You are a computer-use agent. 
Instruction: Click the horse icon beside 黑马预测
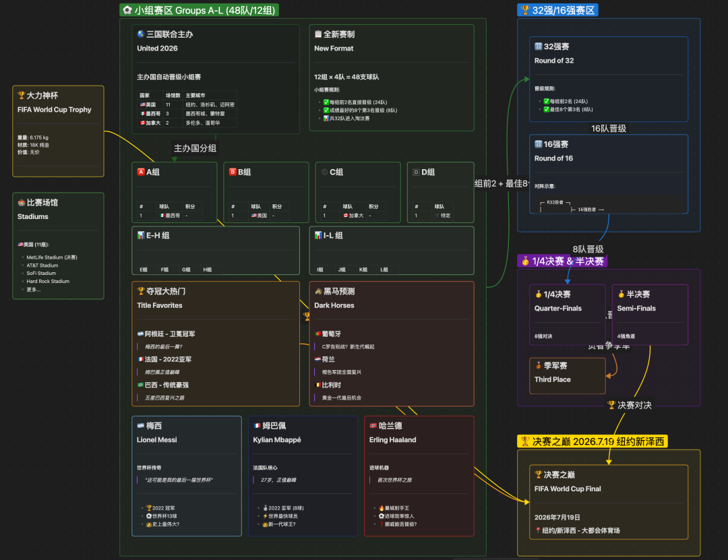(318, 291)
